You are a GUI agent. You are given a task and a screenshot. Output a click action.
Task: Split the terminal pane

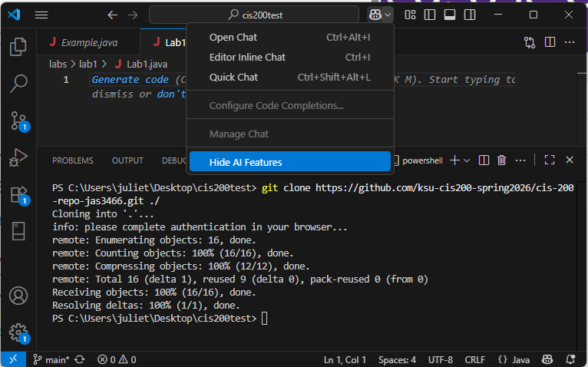(x=484, y=160)
